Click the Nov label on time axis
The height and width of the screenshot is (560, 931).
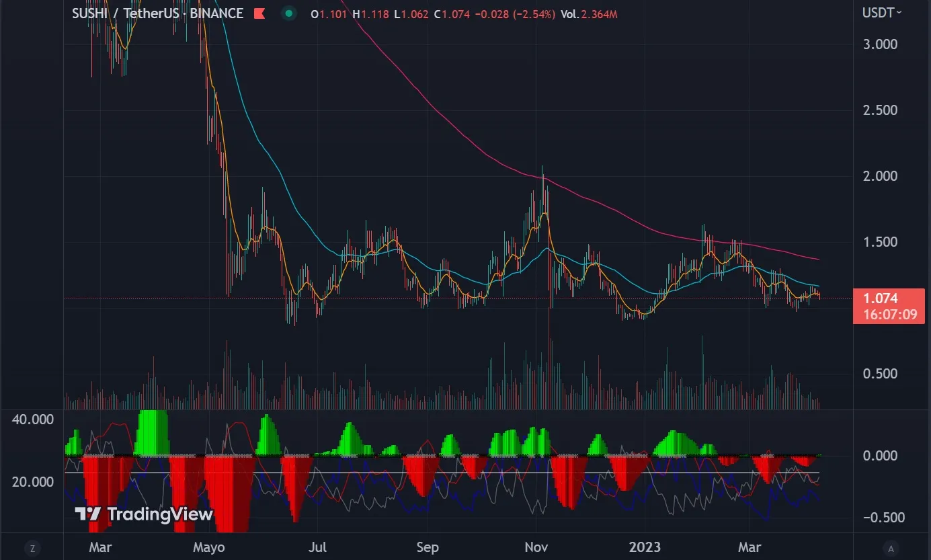[x=536, y=547]
